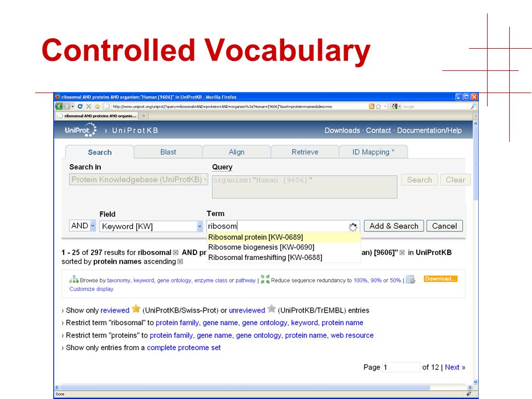
Task: Open the AND operator dropdown
Action: tap(82, 226)
